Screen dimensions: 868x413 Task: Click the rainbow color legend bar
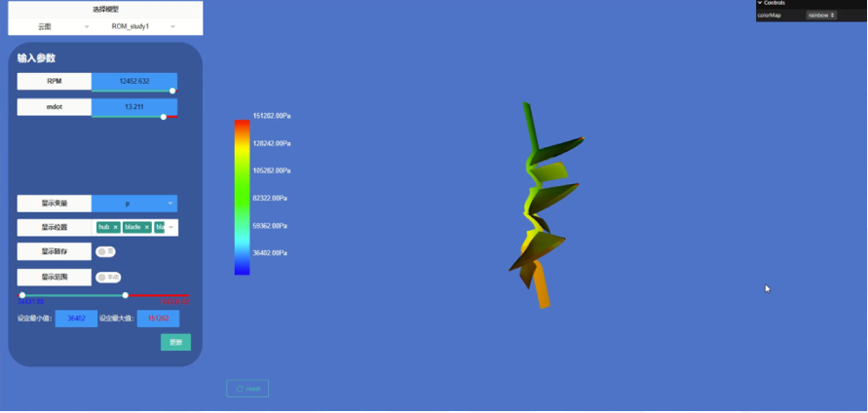point(242,197)
